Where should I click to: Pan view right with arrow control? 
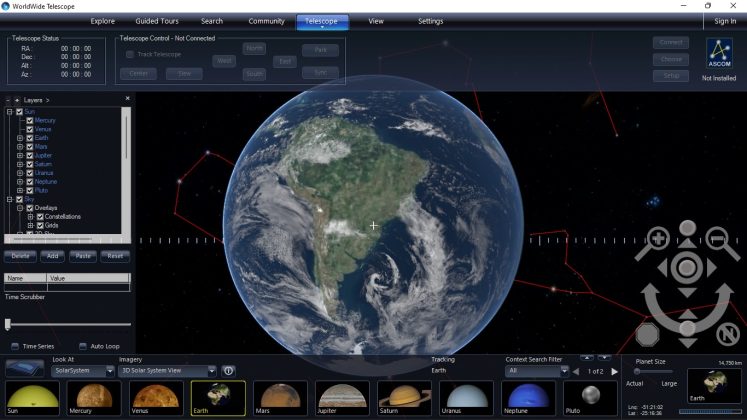tap(711, 268)
